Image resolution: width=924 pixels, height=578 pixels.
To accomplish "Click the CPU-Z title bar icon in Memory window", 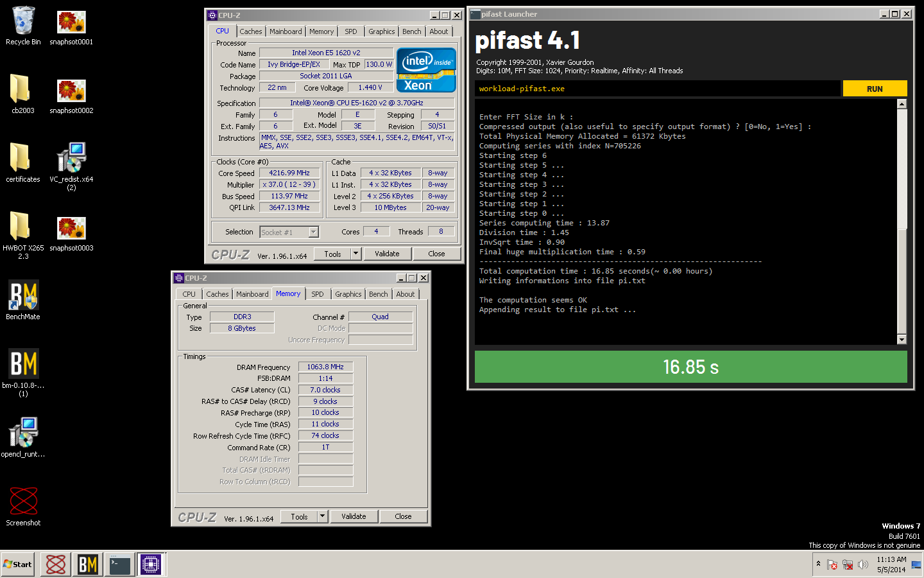I will pyautogui.click(x=179, y=278).
